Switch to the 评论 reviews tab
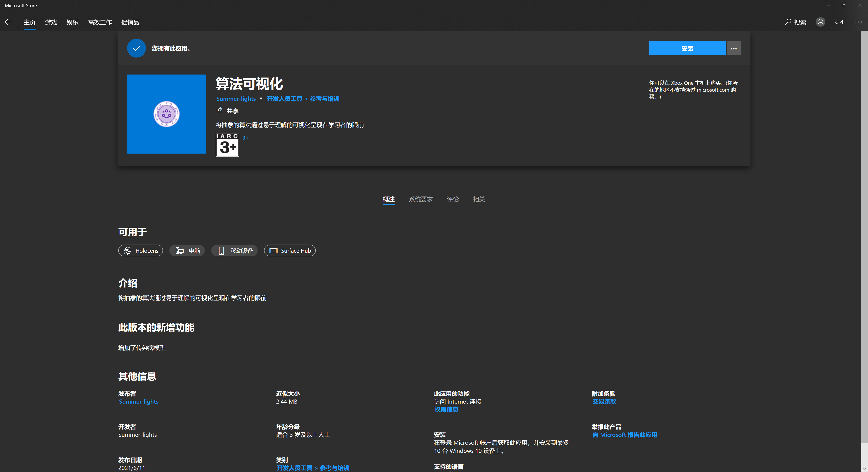Viewport: 868px width, 472px height. point(453,199)
